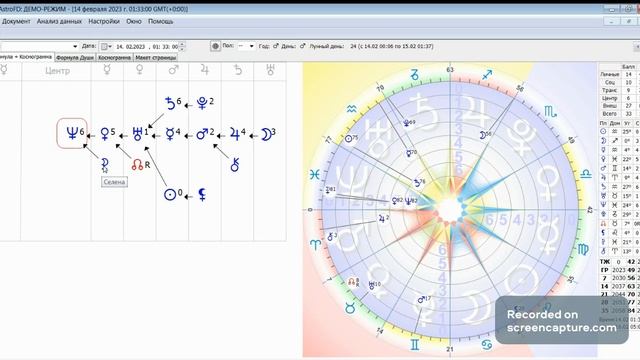Click the Venus column header glyph
Image resolution: width=640 pixels, height=360 pixels.
point(140,70)
